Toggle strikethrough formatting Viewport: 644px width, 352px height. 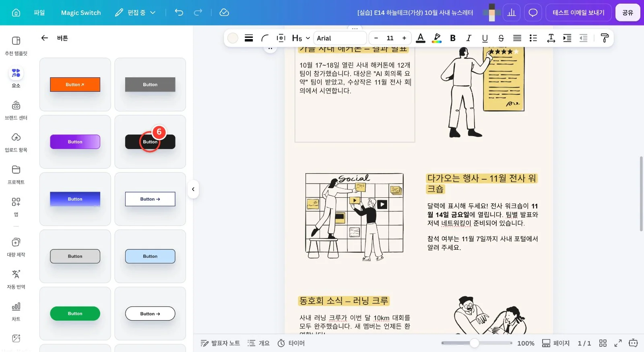click(x=501, y=38)
